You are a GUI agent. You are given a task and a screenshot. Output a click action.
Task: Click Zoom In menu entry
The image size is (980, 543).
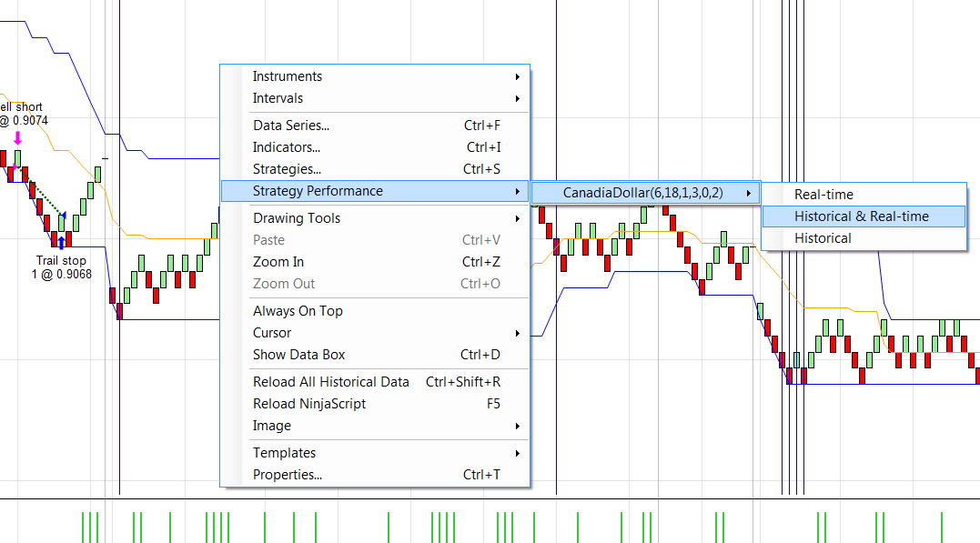278,262
